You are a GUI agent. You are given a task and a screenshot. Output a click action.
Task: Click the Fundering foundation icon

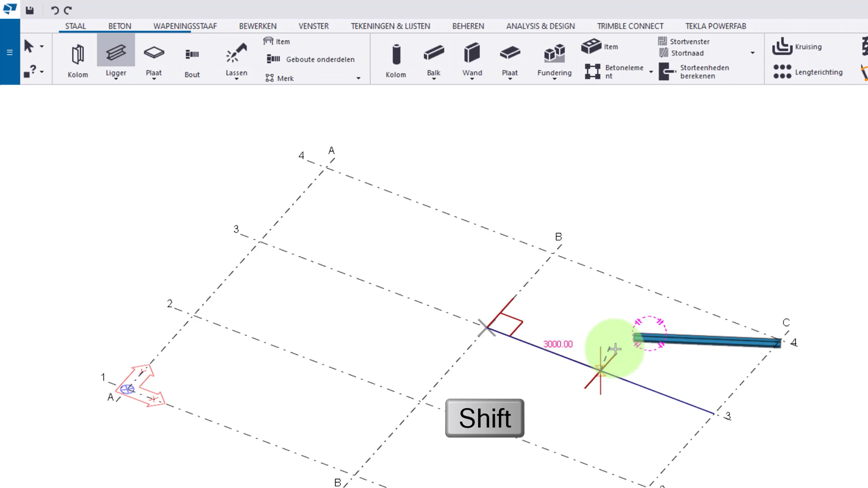(554, 53)
